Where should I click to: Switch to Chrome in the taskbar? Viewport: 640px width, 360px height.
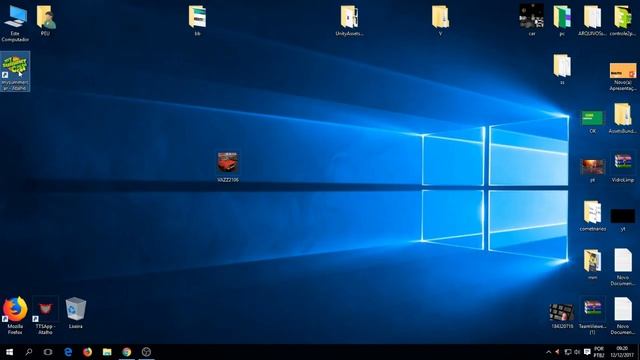tap(127, 352)
